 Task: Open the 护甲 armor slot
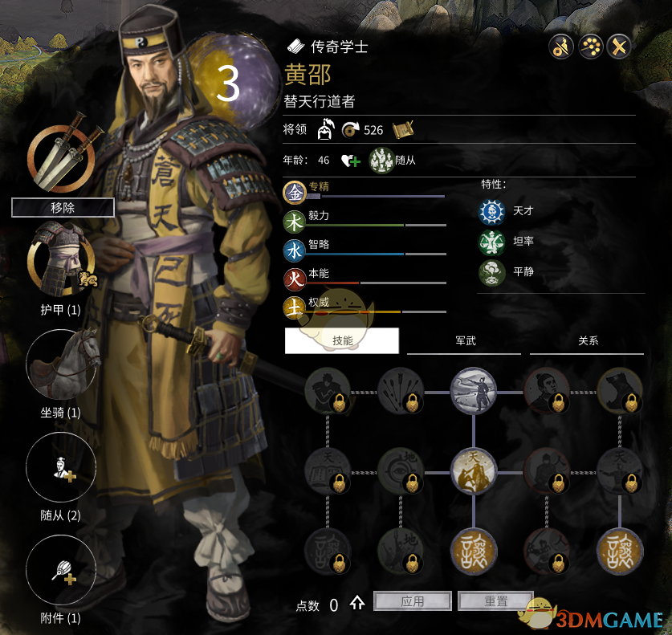click(62, 259)
